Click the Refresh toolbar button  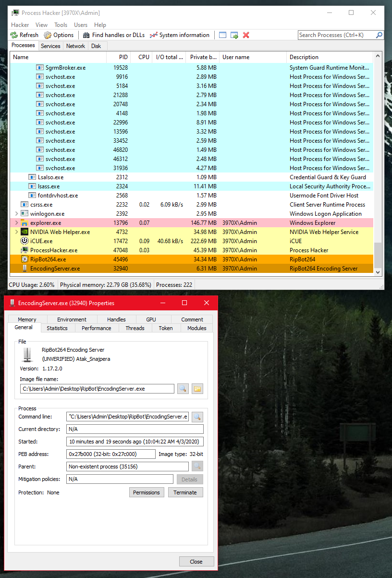pyautogui.click(x=24, y=35)
